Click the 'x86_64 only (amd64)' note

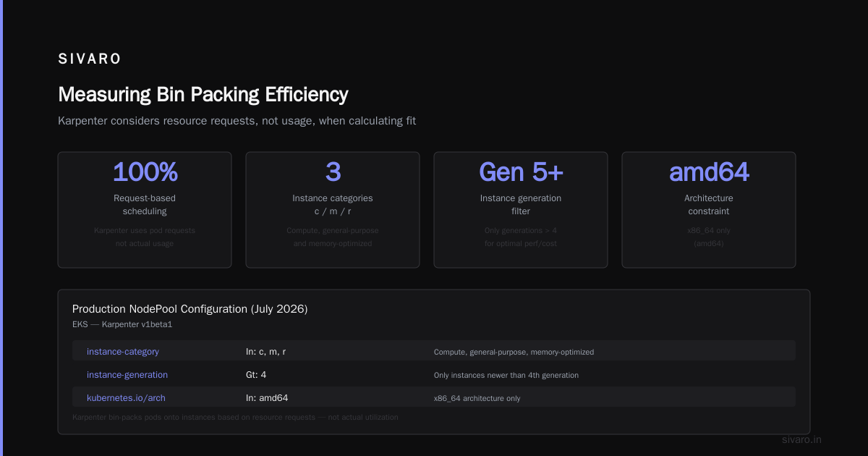[709, 237]
